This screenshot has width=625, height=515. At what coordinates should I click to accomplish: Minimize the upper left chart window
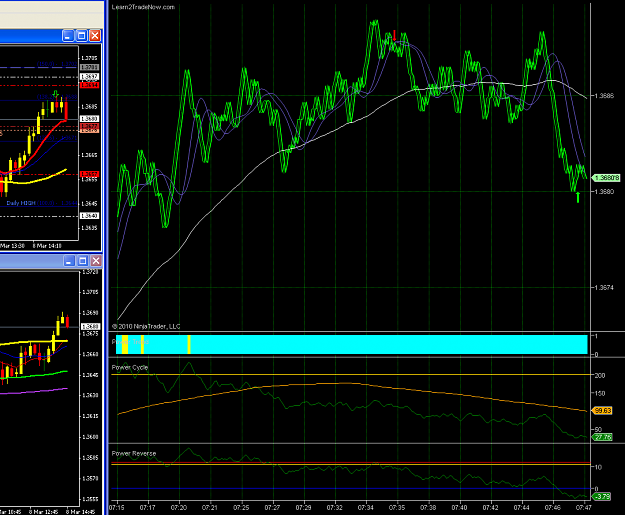[x=68, y=36]
